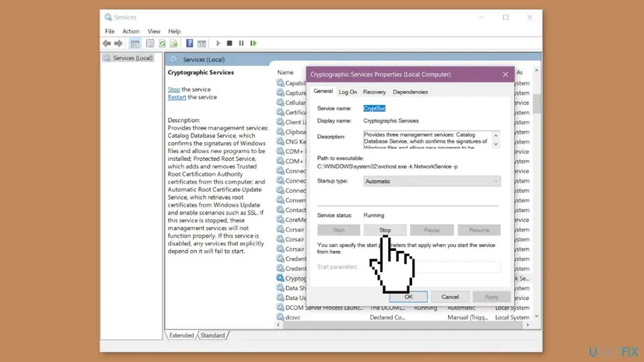The image size is (644, 362).
Task: Click the OK button
Action: pos(408,297)
